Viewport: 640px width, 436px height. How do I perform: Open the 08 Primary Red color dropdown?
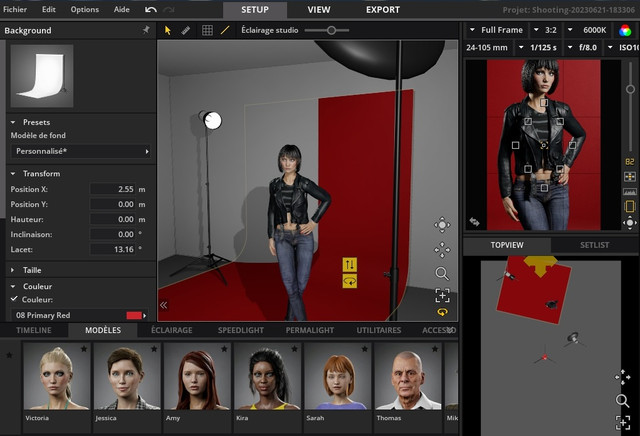point(79,315)
